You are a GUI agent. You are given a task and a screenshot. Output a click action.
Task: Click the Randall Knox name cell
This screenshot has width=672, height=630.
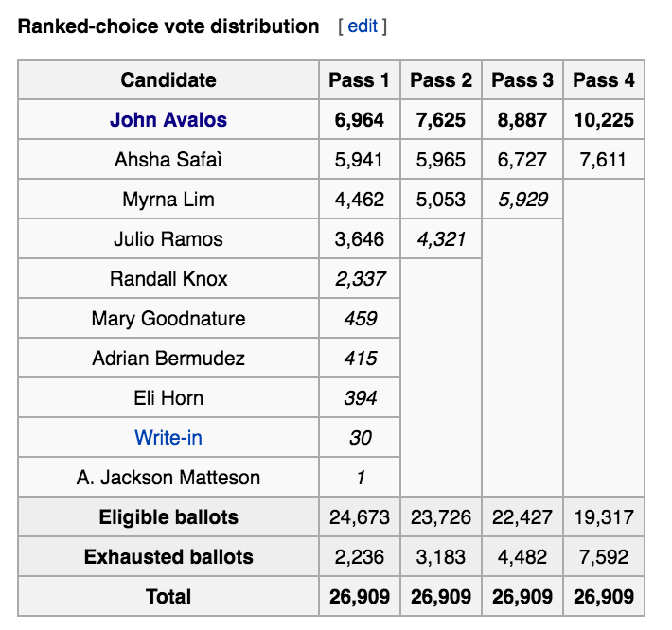[168, 279]
